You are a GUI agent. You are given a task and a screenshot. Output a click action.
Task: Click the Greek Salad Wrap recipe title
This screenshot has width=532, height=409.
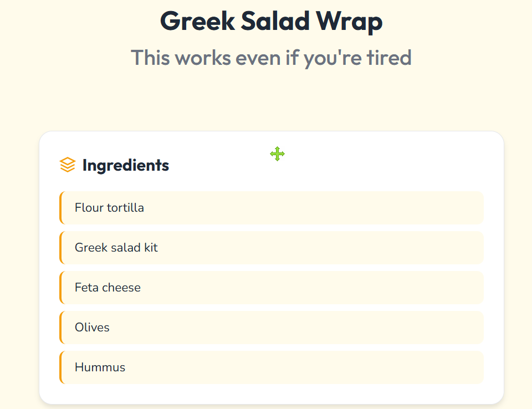[270, 21]
